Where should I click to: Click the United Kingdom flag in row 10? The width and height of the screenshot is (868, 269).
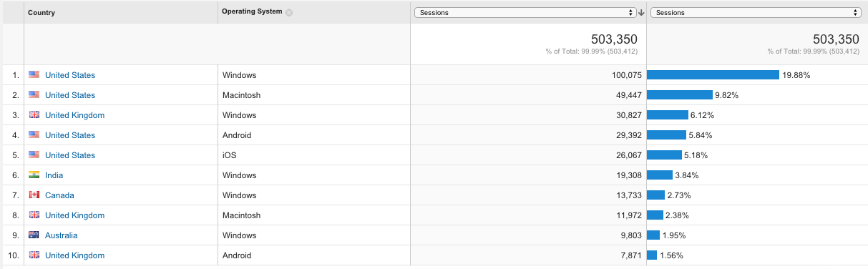point(34,255)
